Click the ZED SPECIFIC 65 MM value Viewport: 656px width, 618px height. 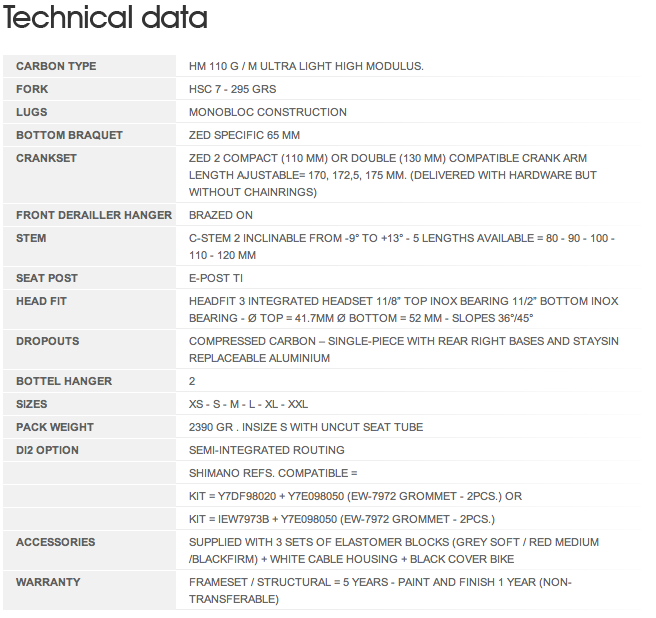click(x=244, y=135)
